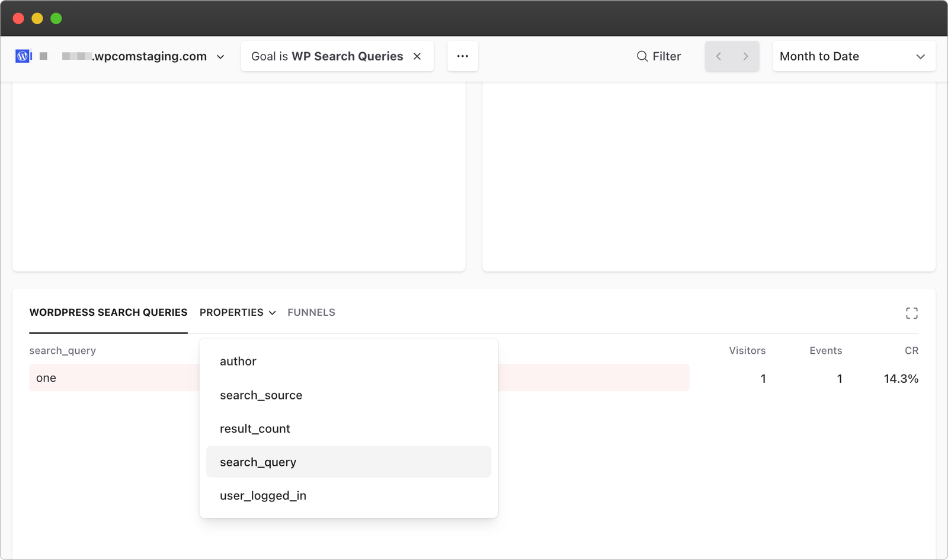
Task: Select the search_query property in the menu
Action: [258, 462]
